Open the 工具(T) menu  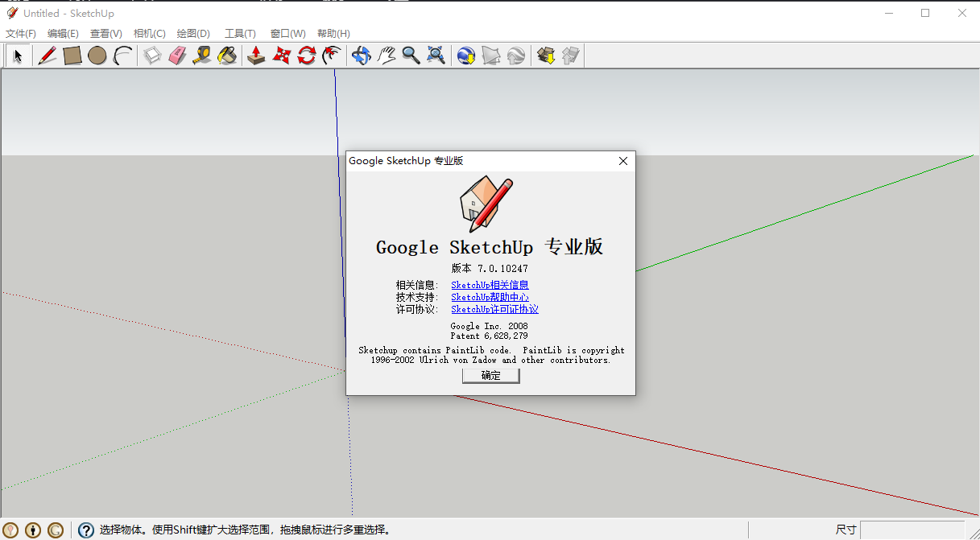pyautogui.click(x=240, y=34)
